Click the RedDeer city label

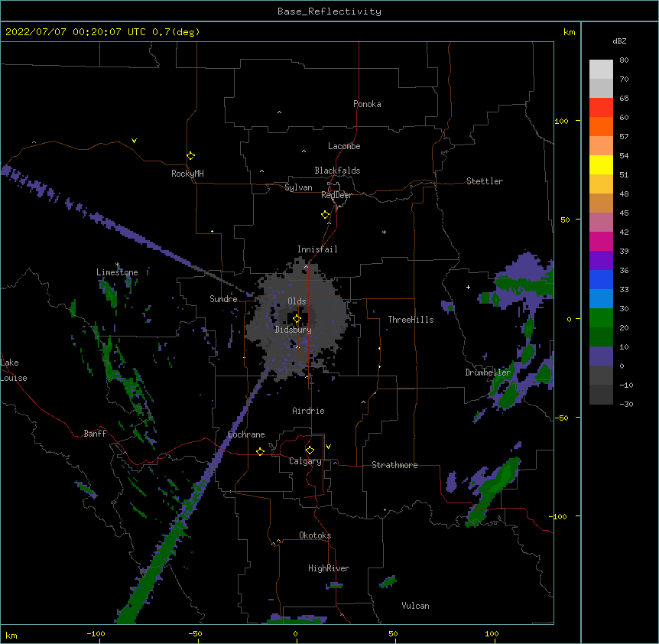[336, 195]
